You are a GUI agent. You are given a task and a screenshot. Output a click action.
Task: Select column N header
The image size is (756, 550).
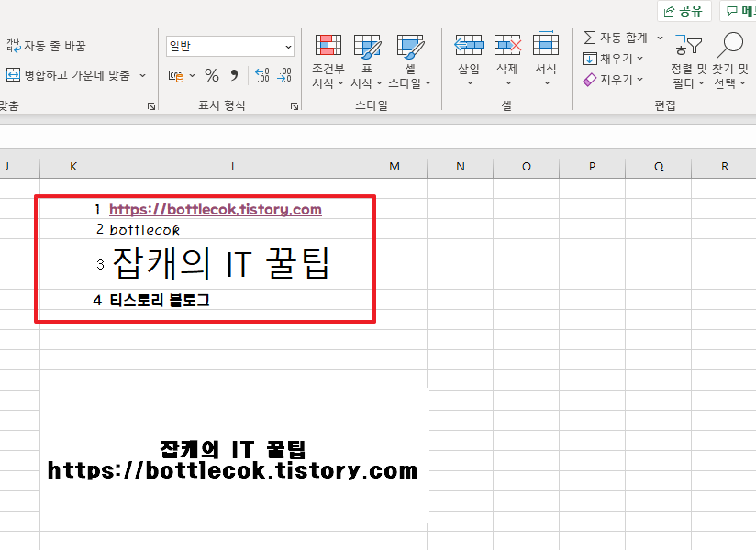(461, 167)
